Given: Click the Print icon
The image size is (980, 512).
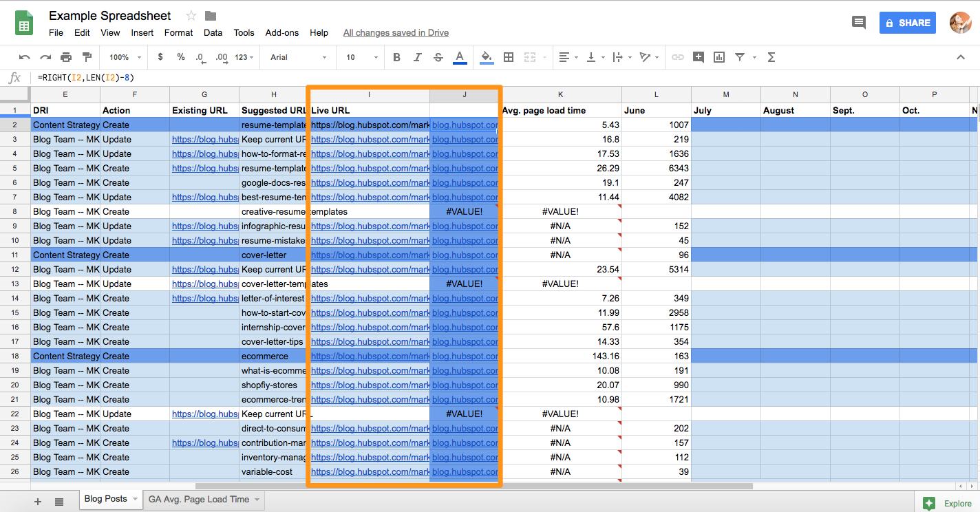Looking at the screenshot, I should pyautogui.click(x=66, y=57).
